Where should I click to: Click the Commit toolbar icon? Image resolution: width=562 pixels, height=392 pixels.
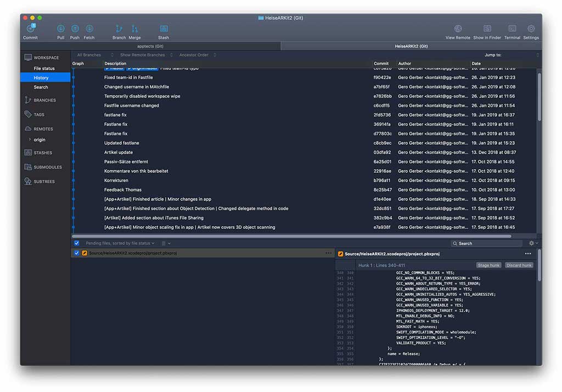[31, 29]
